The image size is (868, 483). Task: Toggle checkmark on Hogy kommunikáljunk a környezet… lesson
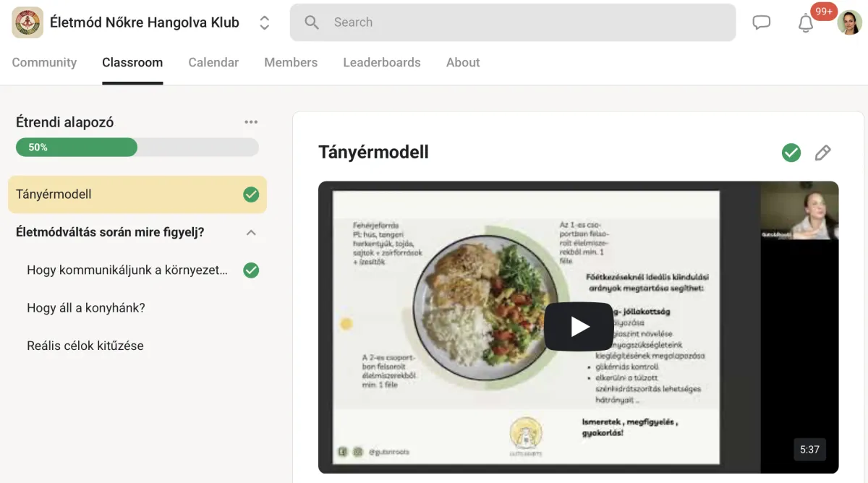(x=251, y=270)
